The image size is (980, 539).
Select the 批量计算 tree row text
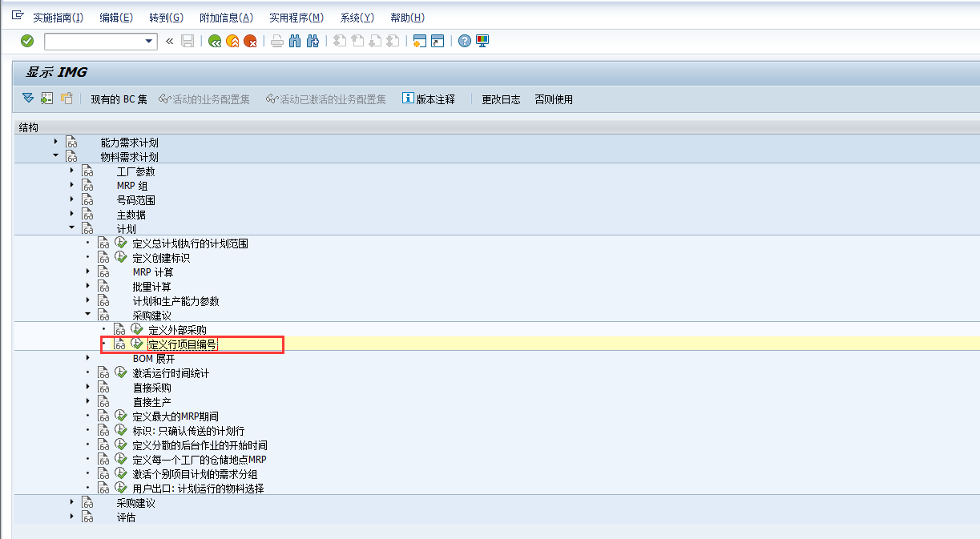click(151, 287)
